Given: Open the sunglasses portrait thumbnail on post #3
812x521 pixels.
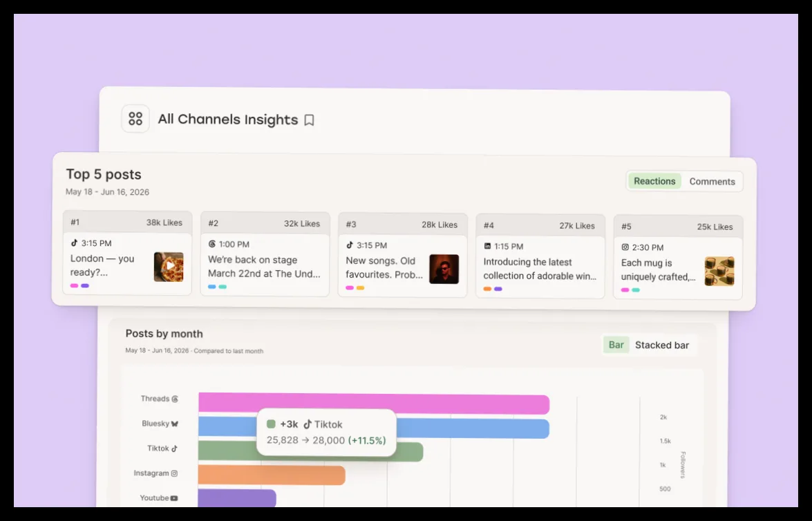Looking at the screenshot, I should pyautogui.click(x=444, y=269).
